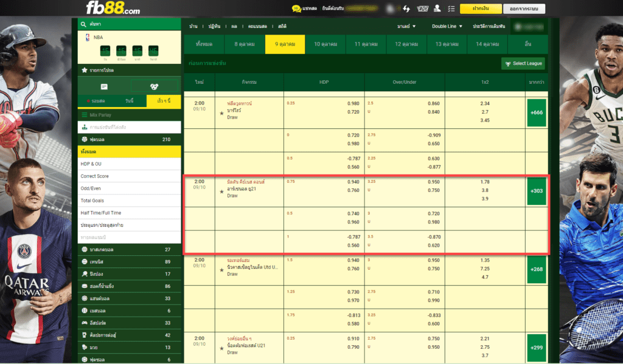The image size is (623, 364).
Task: Expand more markets with +666 button
Action: tap(537, 113)
